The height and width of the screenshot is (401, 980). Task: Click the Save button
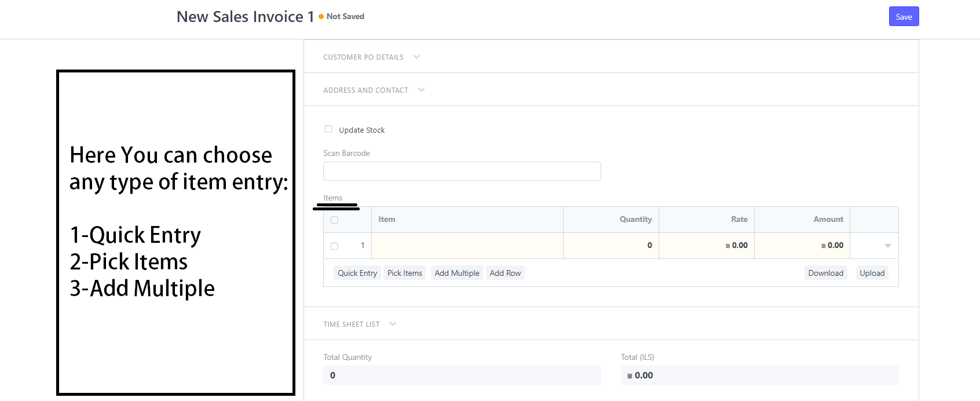(904, 17)
